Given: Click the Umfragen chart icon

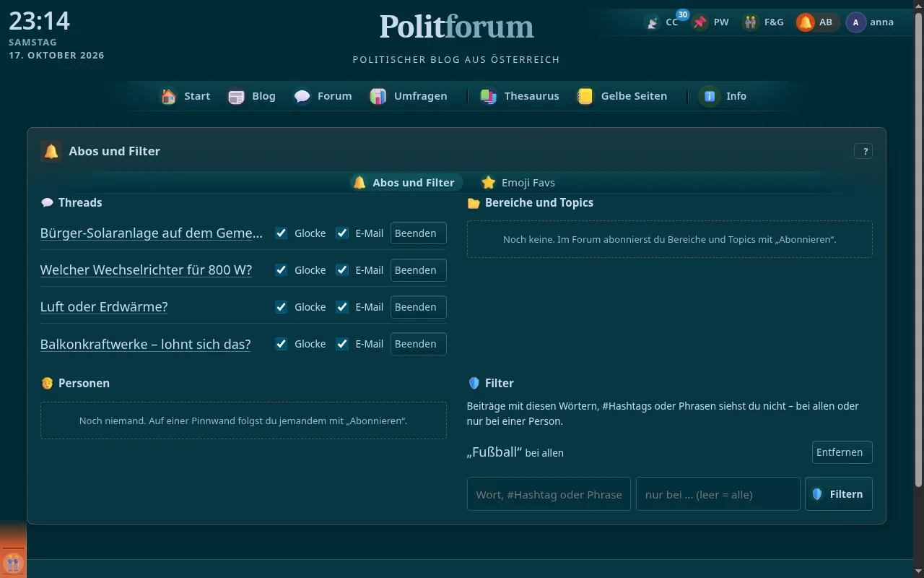Looking at the screenshot, I should click(378, 96).
